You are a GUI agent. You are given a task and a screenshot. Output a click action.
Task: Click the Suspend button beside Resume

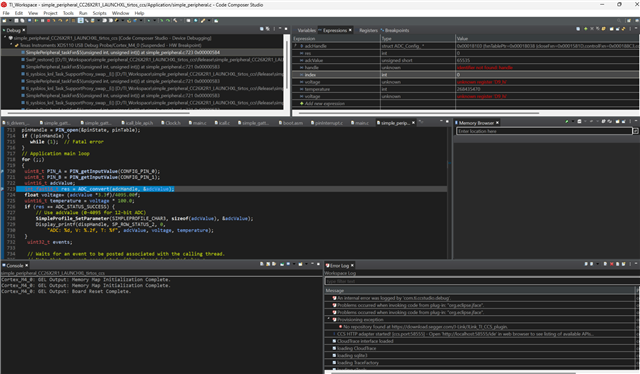42,20
